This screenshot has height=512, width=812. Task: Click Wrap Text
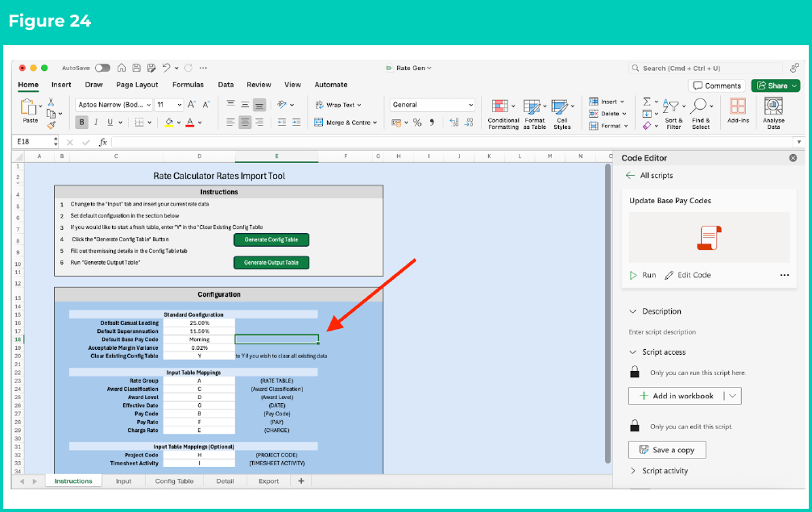338,105
